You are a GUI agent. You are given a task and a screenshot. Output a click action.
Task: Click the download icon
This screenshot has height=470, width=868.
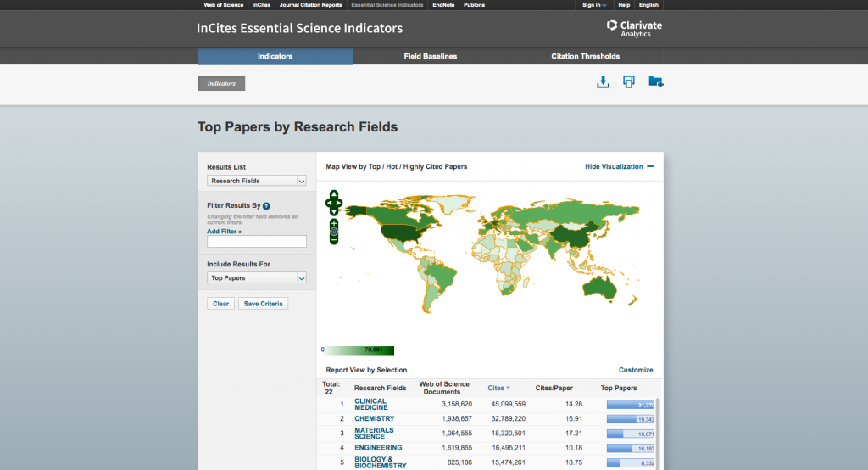click(x=603, y=82)
